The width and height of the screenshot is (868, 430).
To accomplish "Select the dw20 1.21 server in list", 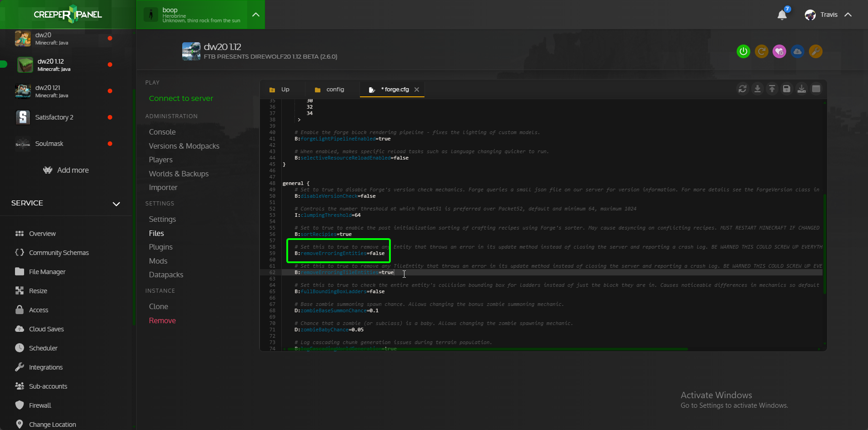I will [66, 91].
